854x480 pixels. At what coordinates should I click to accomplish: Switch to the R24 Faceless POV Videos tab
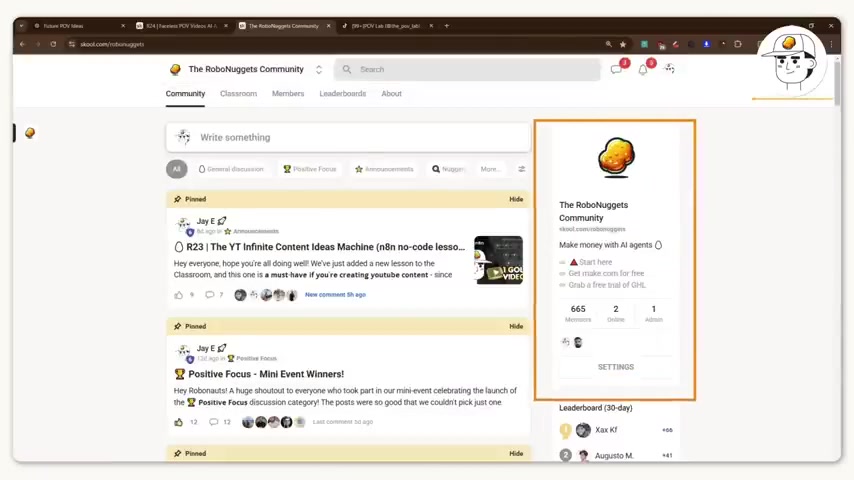point(182,26)
